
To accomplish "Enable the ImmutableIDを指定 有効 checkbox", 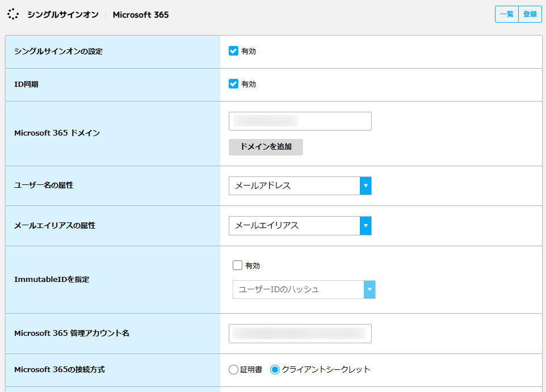I will pos(237,265).
